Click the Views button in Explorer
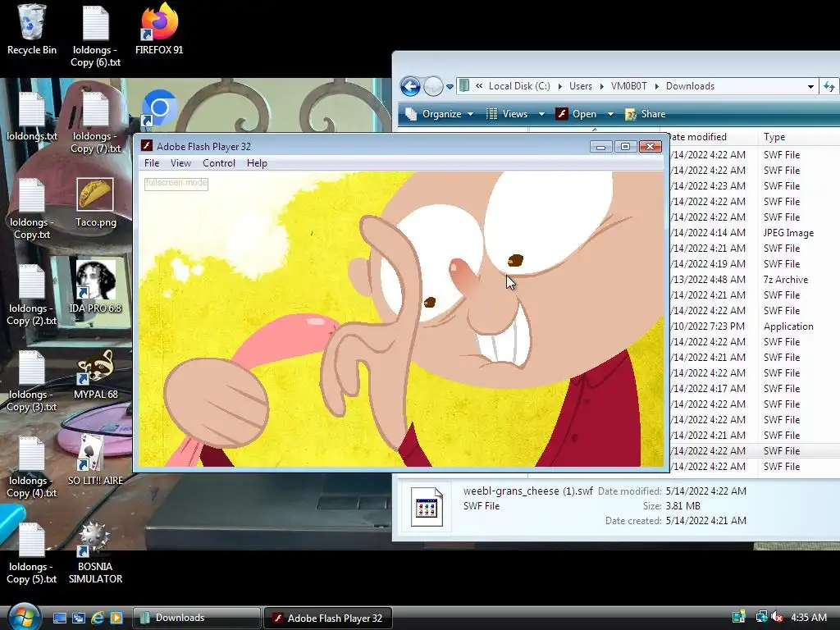 click(x=507, y=114)
